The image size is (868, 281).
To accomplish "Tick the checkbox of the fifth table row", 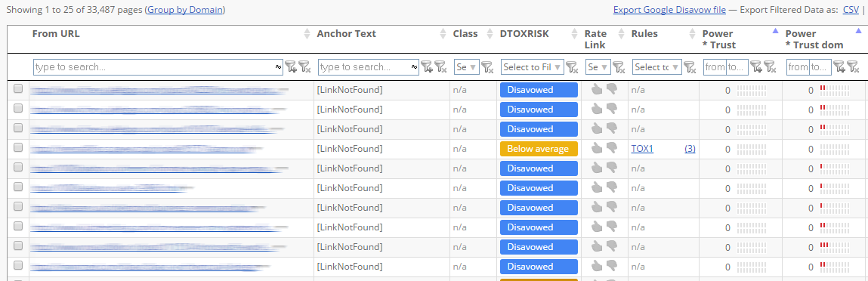I will click(18, 167).
